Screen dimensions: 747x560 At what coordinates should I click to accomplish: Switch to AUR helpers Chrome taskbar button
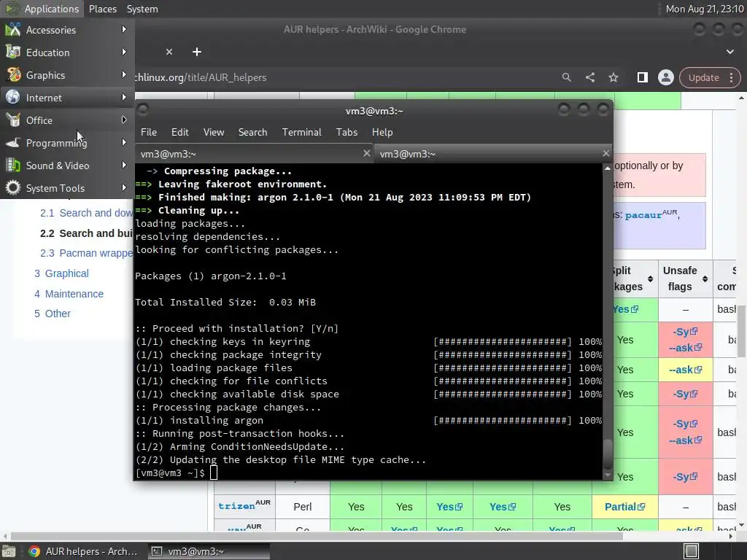point(83,551)
